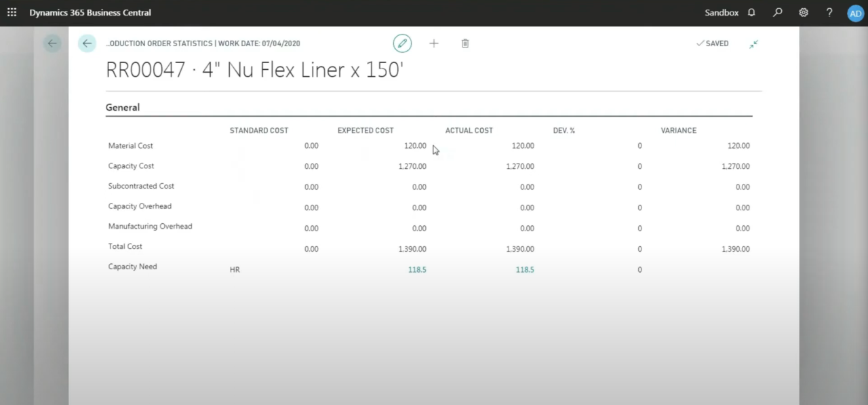Click Capacity Cost expected value 1,270.00
This screenshot has width=868, height=405.
(412, 166)
